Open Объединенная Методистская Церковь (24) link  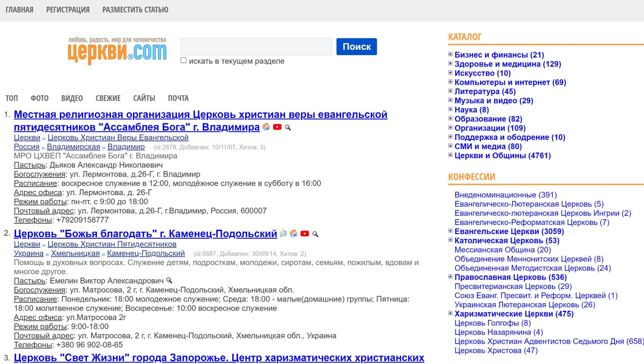pos(533,268)
